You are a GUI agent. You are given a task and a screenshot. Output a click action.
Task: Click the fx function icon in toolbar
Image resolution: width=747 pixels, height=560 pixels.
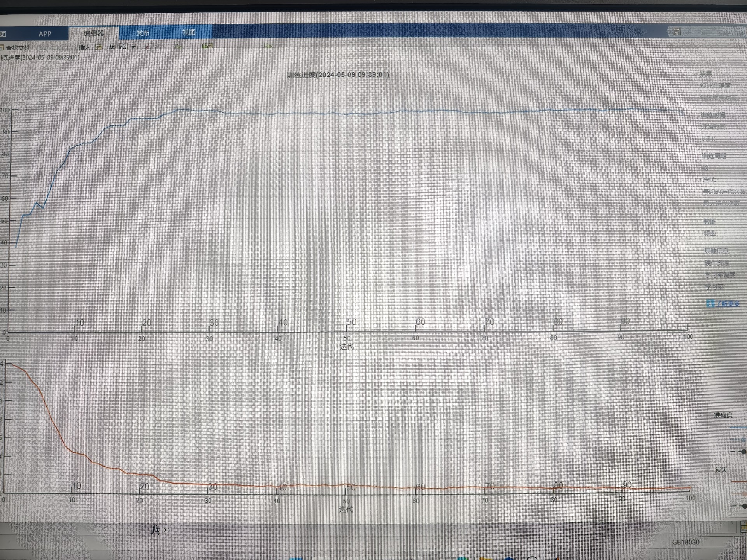click(112, 47)
